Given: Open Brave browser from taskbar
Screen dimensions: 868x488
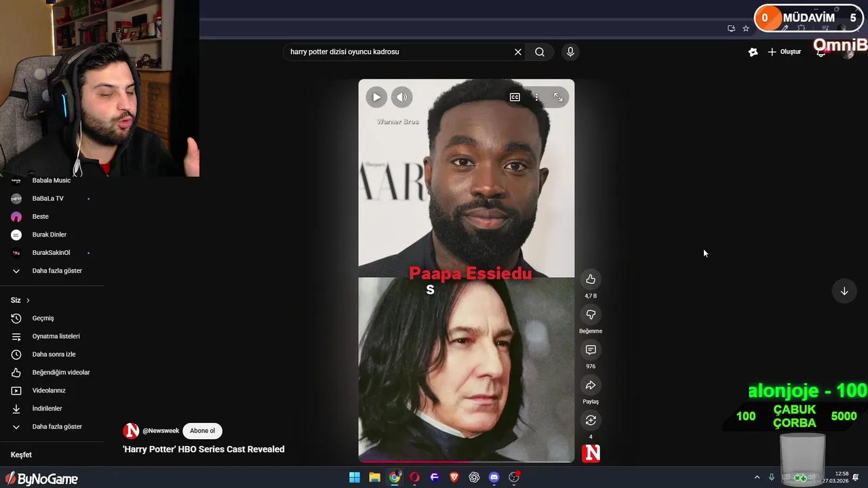Looking at the screenshot, I should point(454,477).
